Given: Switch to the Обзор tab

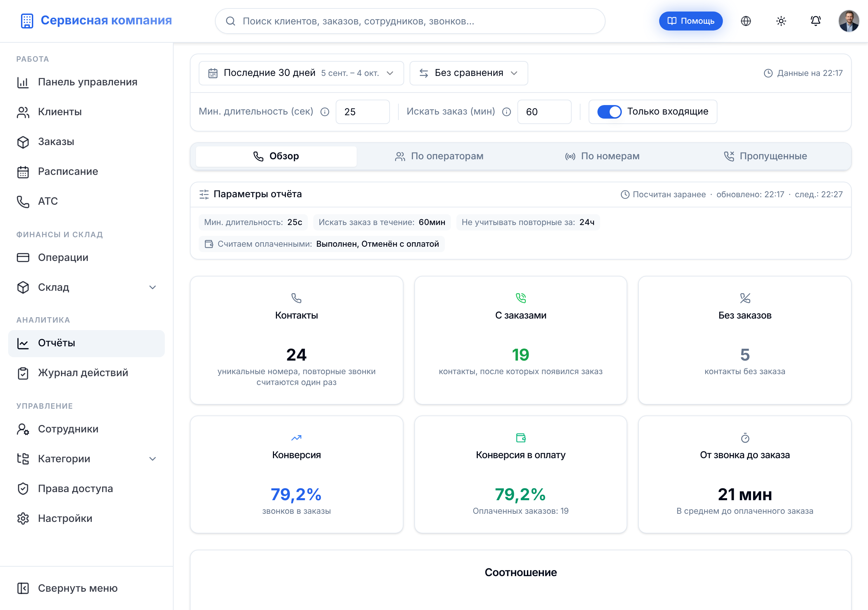Looking at the screenshot, I should click(x=276, y=157).
